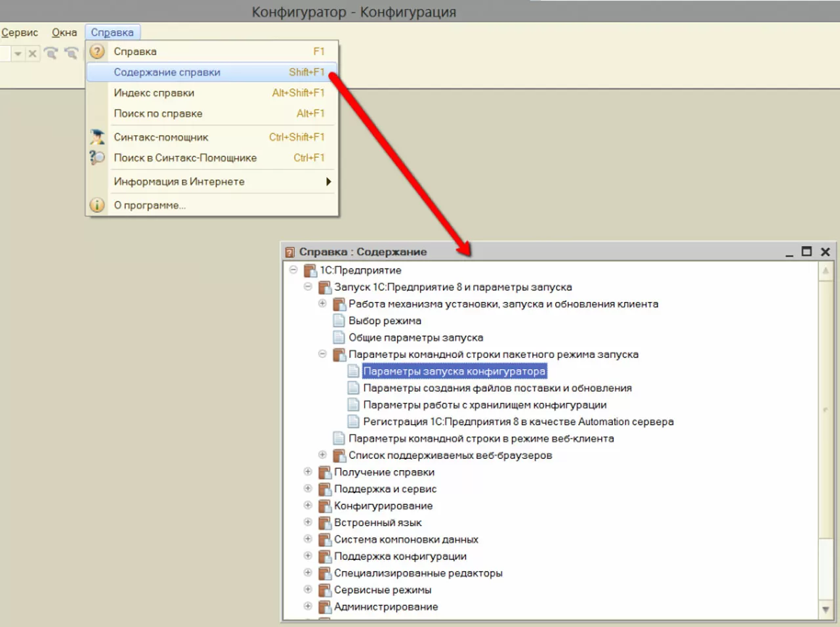This screenshot has height=627, width=840.
Task: Click the Поиск в Синтакс-Помощнике magnifier icon
Action: (97, 158)
